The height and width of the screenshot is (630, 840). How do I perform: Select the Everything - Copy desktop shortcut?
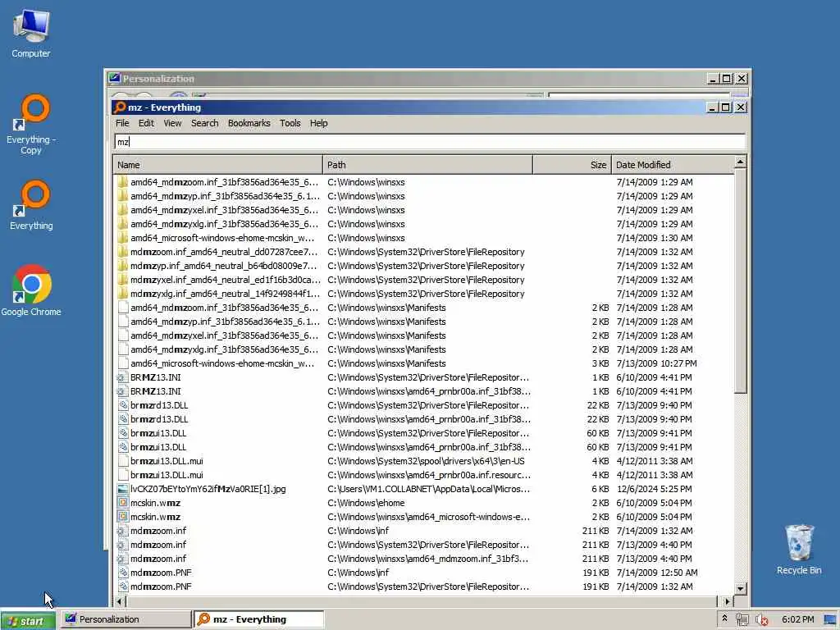click(x=31, y=125)
